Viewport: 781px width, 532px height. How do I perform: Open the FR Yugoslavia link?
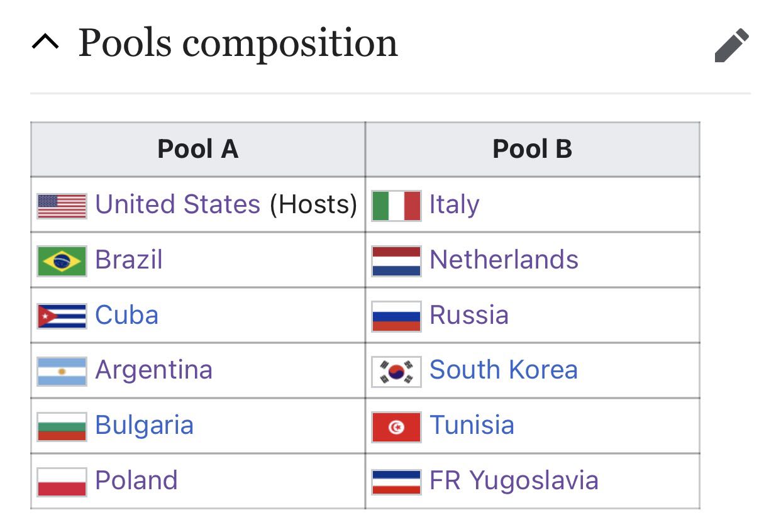[514, 481]
